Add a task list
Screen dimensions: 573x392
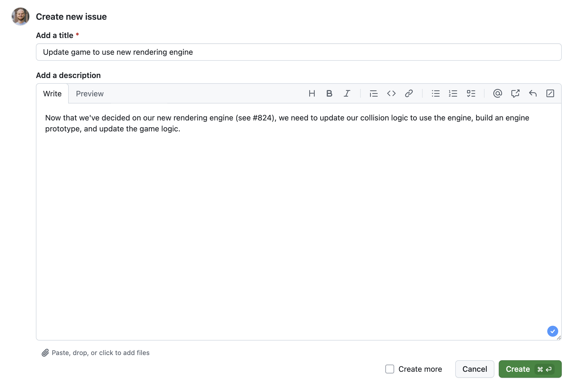coord(471,93)
